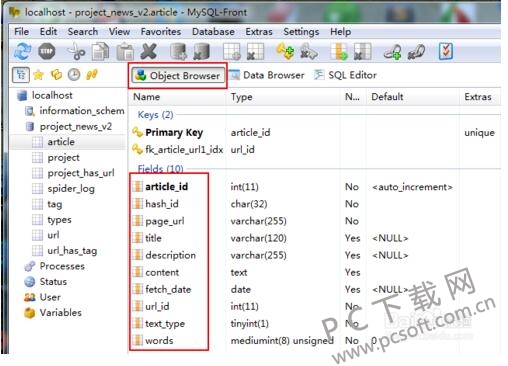Screen dimensions: 508x366
Task: Sort by the Default column header
Action: click(x=413, y=97)
